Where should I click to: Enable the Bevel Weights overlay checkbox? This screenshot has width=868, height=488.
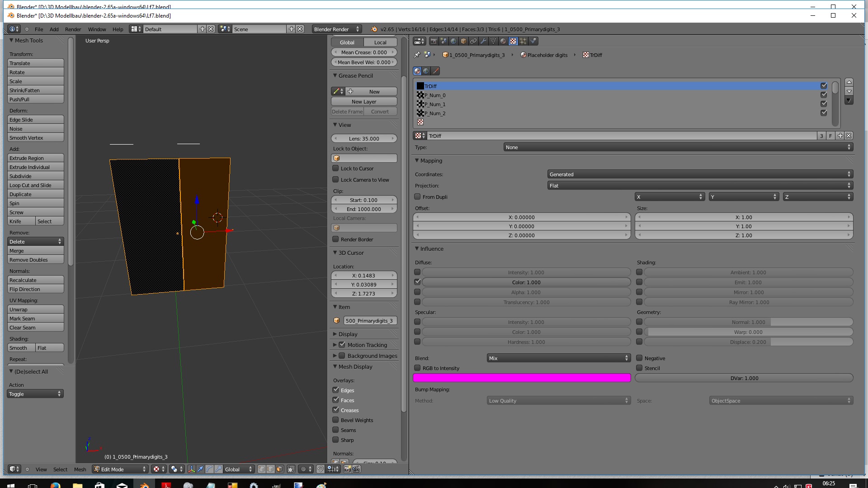pyautogui.click(x=335, y=420)
